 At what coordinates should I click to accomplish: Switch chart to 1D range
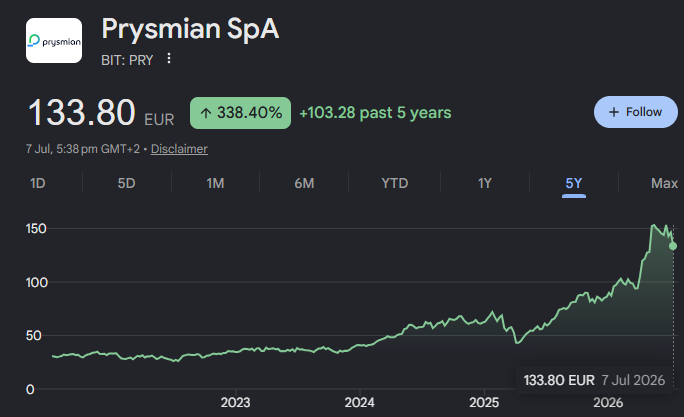click(x=38, y=183)
